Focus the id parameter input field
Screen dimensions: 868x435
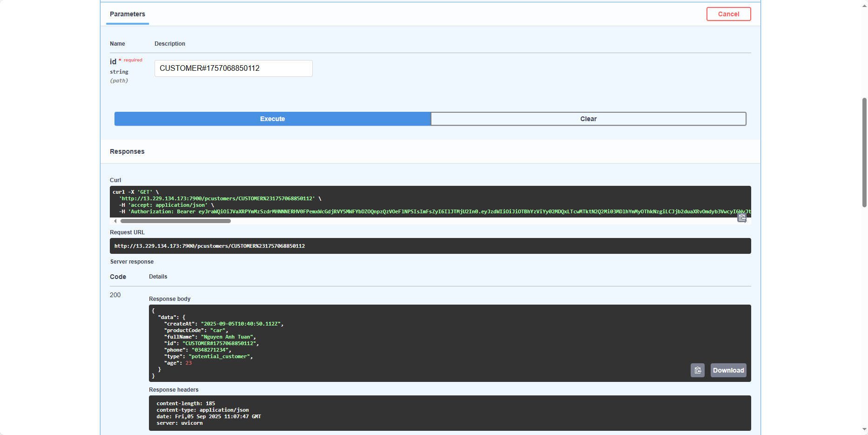233,68
